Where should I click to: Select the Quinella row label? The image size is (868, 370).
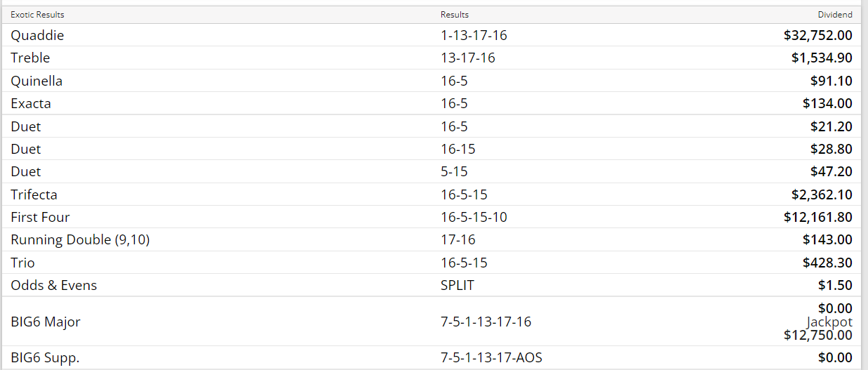(36, 81)
